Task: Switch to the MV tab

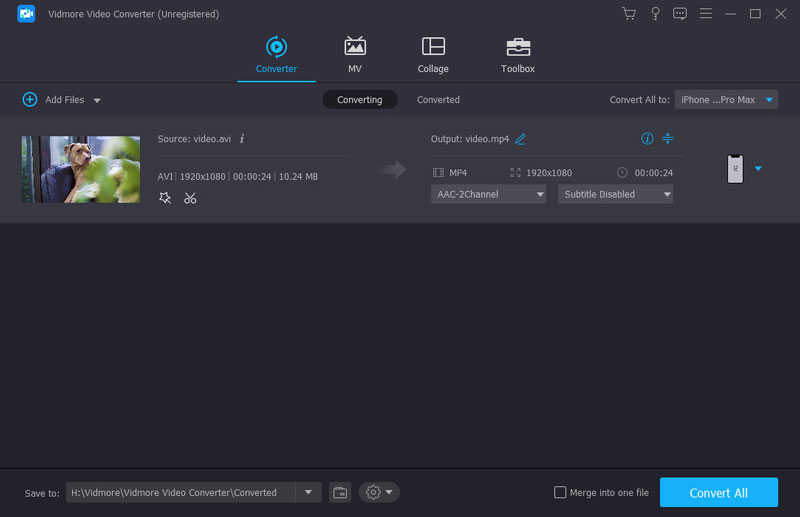Action: click(x=355, y=55)
